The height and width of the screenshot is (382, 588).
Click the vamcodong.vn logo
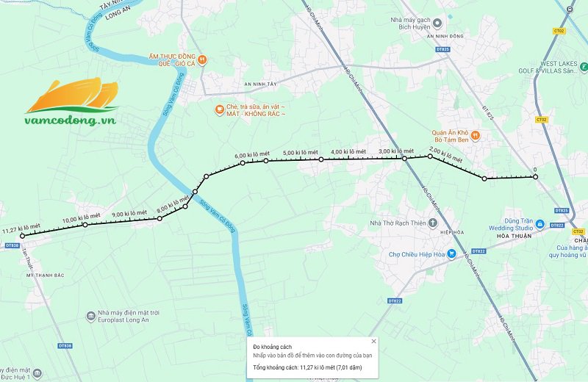coord(72,101)
